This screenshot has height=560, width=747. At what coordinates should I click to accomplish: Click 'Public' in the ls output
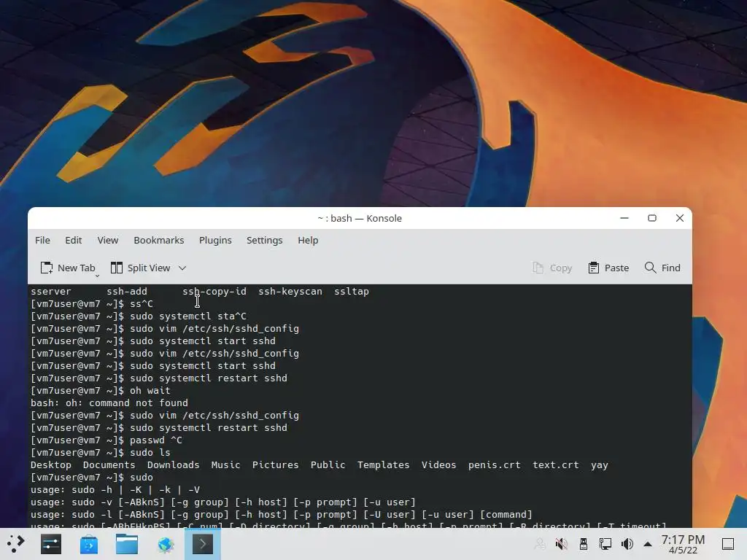(328, 464)
